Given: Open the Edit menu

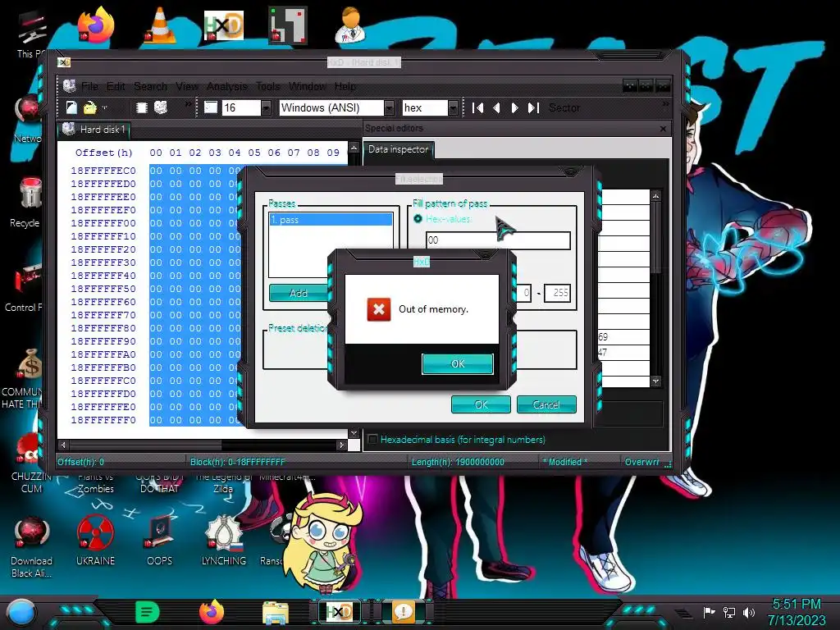Looking at the screenshot, I should 116,86.
